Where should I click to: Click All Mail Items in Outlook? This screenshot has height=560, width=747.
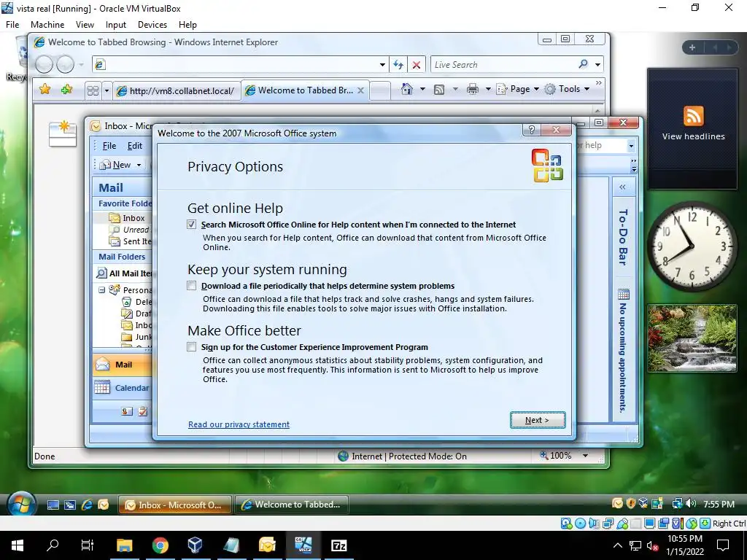tap(124, 273)
